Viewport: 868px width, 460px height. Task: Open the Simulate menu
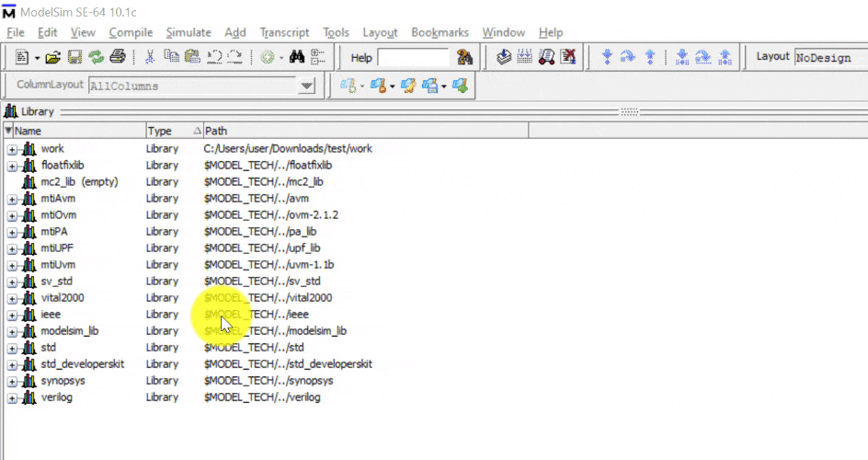coord(188,32)
